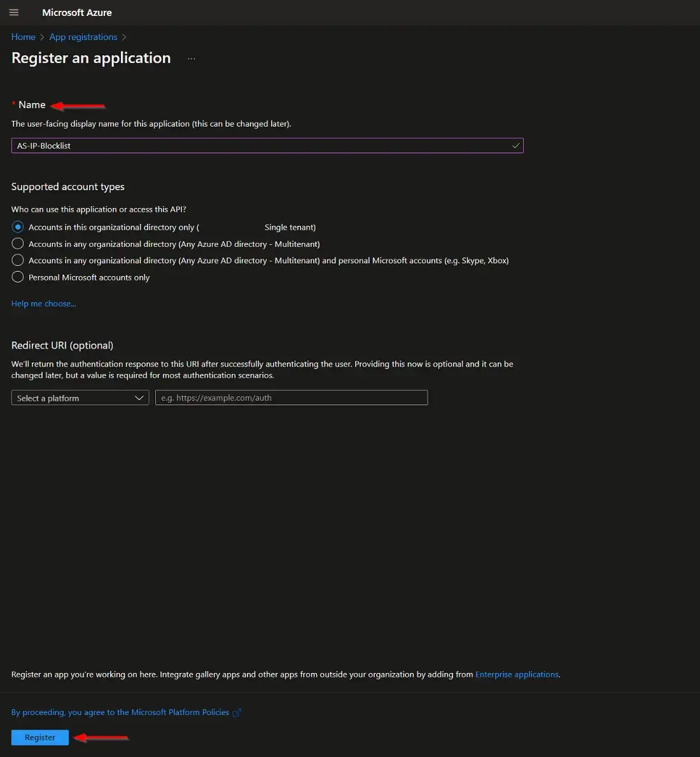Expand the Select a platform dropdown

click(80, 398)
